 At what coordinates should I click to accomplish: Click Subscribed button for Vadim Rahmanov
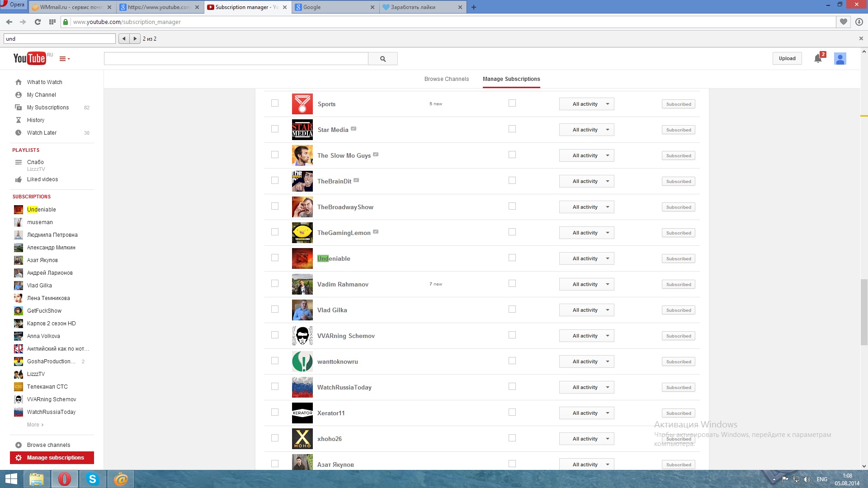pos(678,284)
